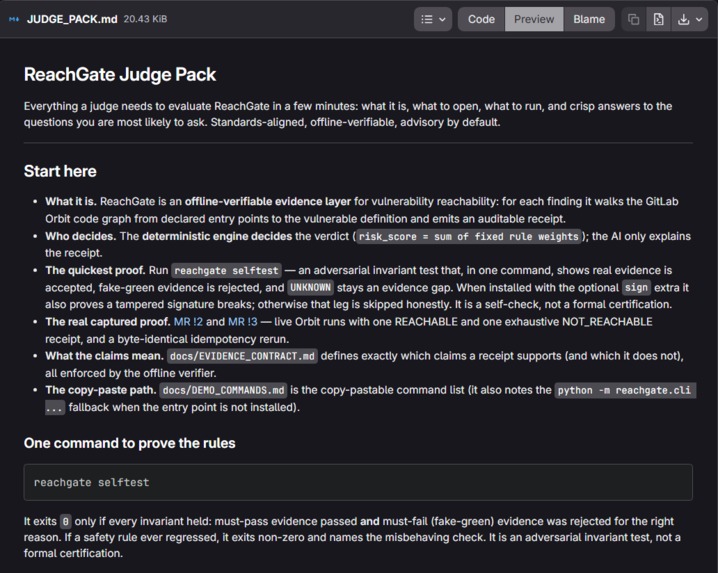Click the inline 0 exit code label

coord(65,521)
